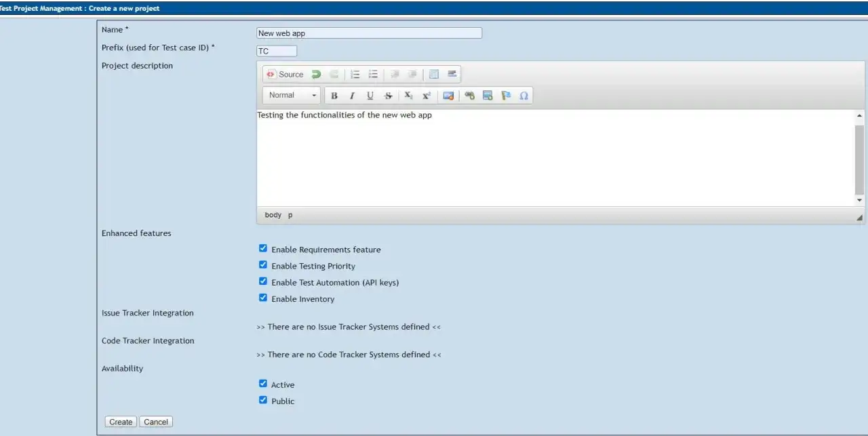Click 'There are no Code Tracker Systems defined' text

pyautogui.click(x=349, y=355)
